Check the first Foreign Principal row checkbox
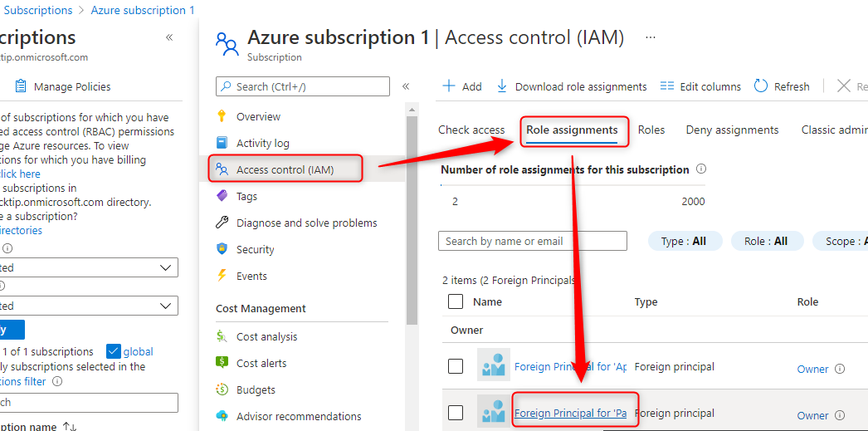Viewport: 868px width, 431px height. click(455, 366)
